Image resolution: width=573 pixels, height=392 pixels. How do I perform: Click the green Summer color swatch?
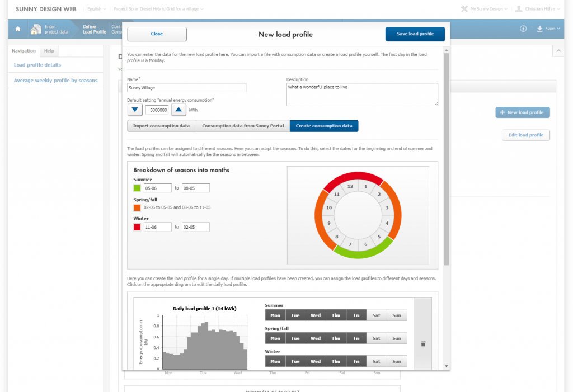click(x=137, y=188)
